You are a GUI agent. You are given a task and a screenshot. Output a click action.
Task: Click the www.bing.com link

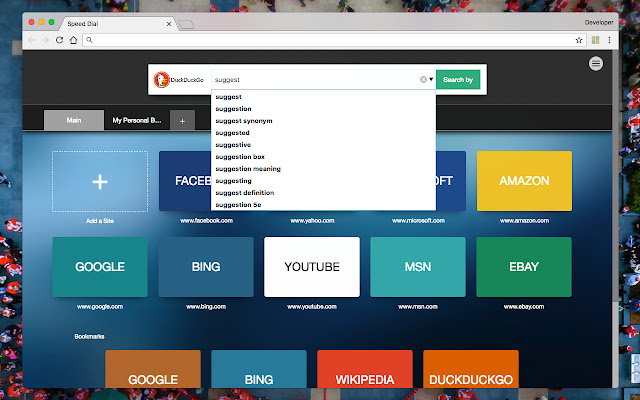tap(206, 307)
